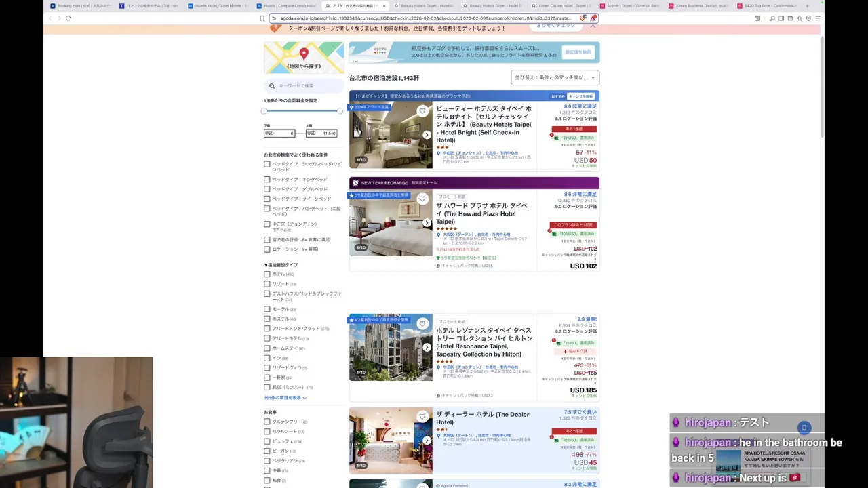Image resolution: width=868 pixels, height=488 pixels.
Task: Favorite The Howard Plaza Hotel heart icon
Action: 422,199
